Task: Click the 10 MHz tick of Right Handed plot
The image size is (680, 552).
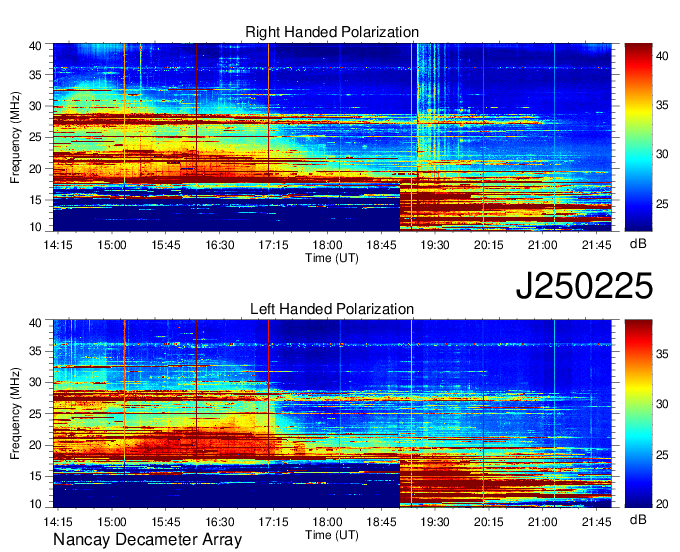Action: 36,227
